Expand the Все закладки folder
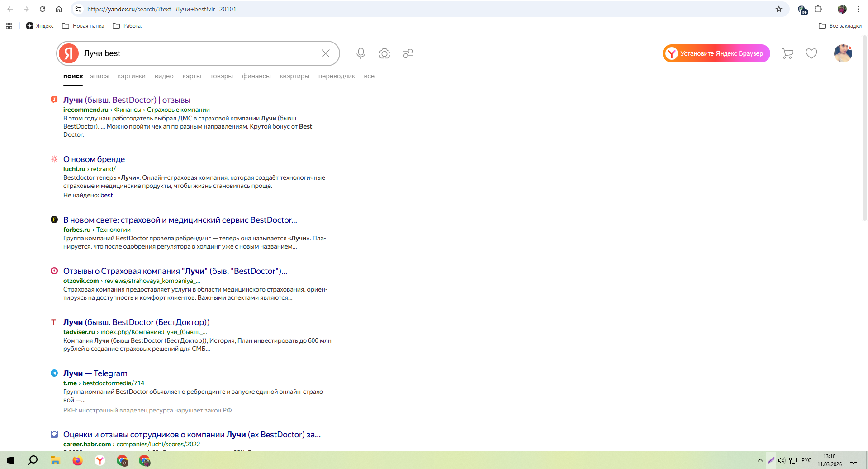Image resolution: width=868 pixels, height=469 pixels. point(840,26)
